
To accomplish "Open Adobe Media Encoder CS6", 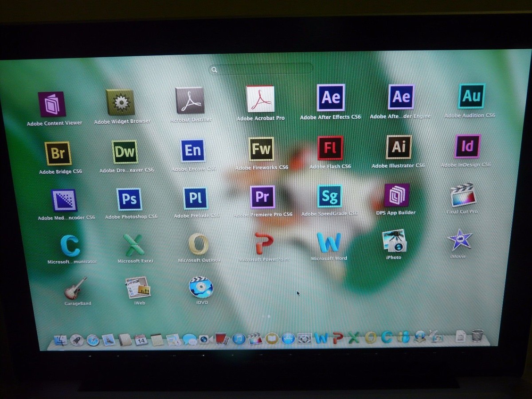I will click(64, 200).
